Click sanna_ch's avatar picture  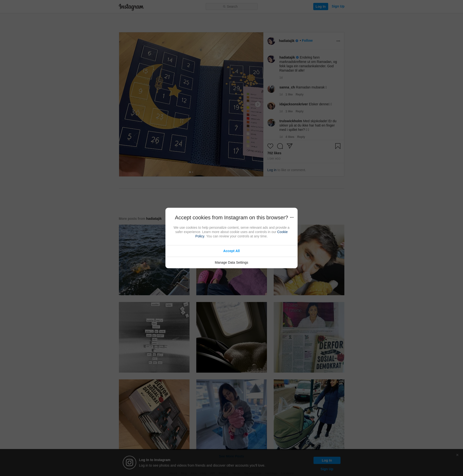pos(271,89)
